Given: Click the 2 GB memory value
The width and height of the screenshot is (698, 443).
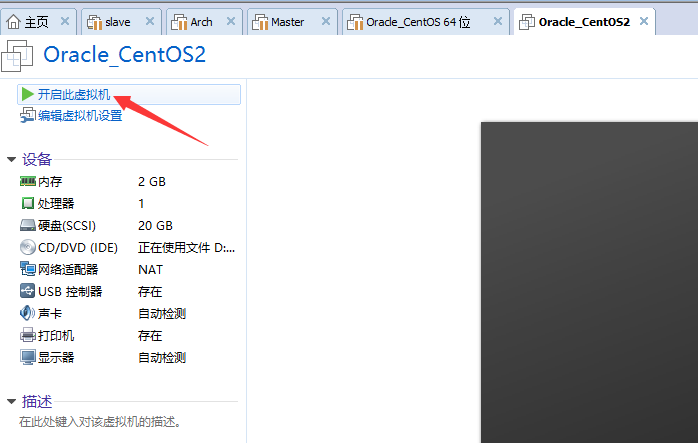Looking at the screenshot, I should point(152,182).
